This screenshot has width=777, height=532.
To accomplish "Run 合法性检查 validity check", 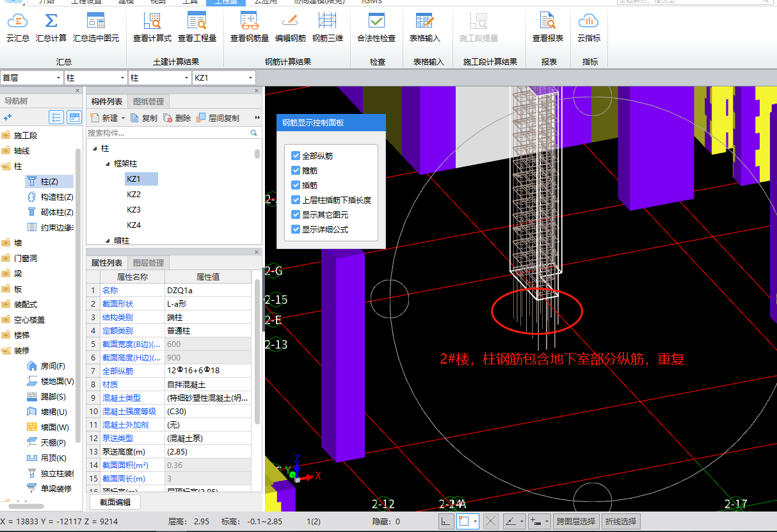I will [376, 28].
